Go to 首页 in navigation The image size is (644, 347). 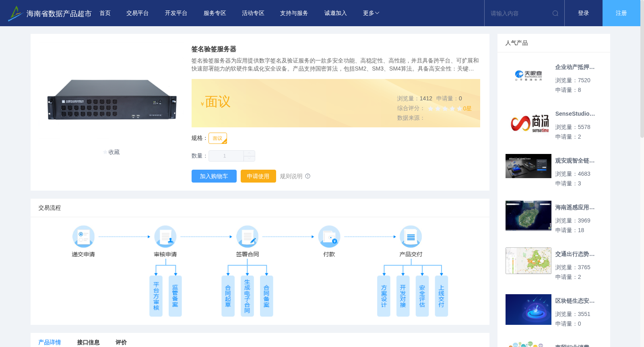[x=105, y=13]
